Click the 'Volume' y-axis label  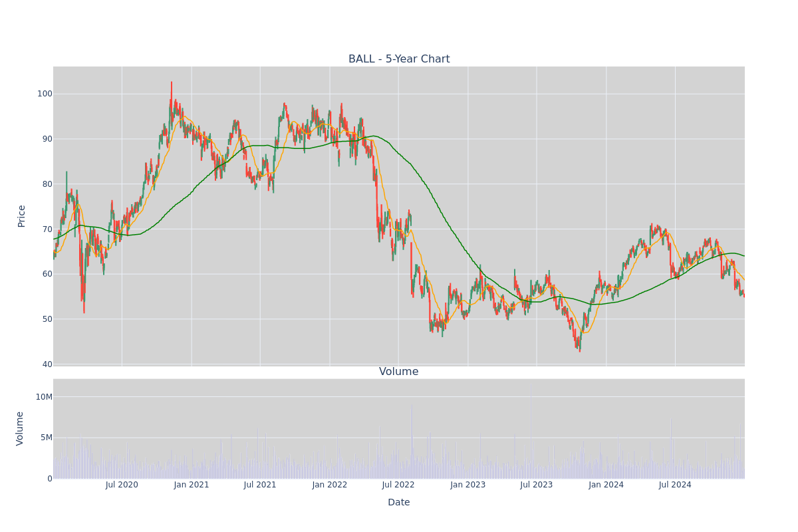[x=20, y=428]
